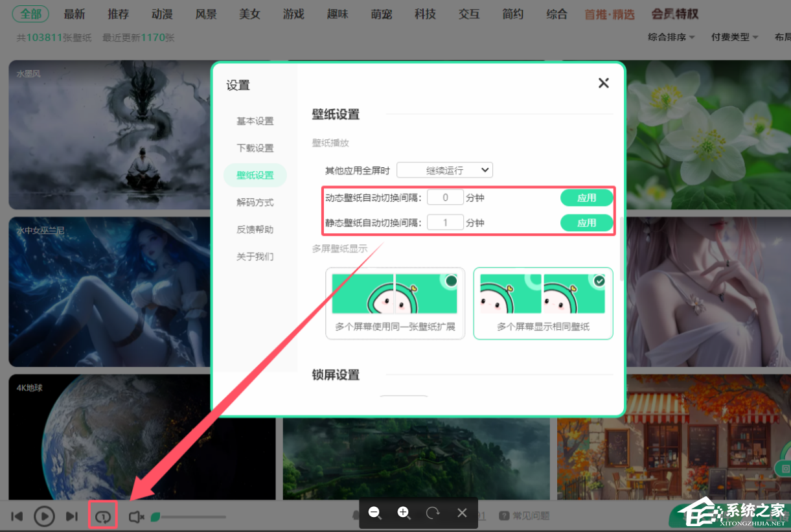Click the 静态壁纸自动切换间隔 minutes field

point(445,223)
